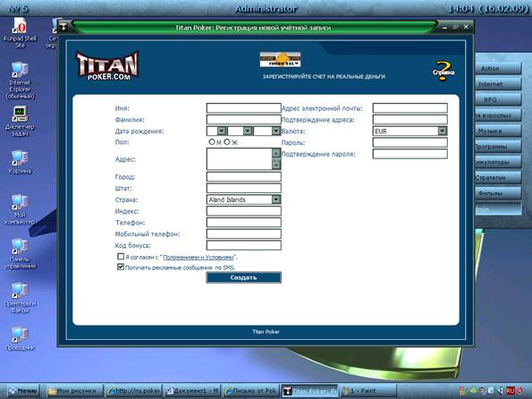Click the red tray icon at far right

coord(519,391)
